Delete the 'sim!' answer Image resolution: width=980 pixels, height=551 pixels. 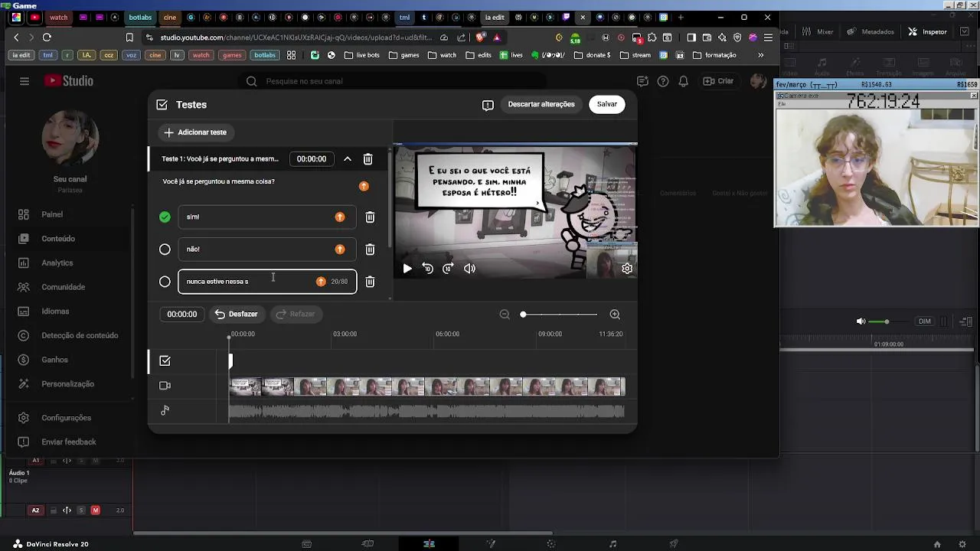click(370, 217)
